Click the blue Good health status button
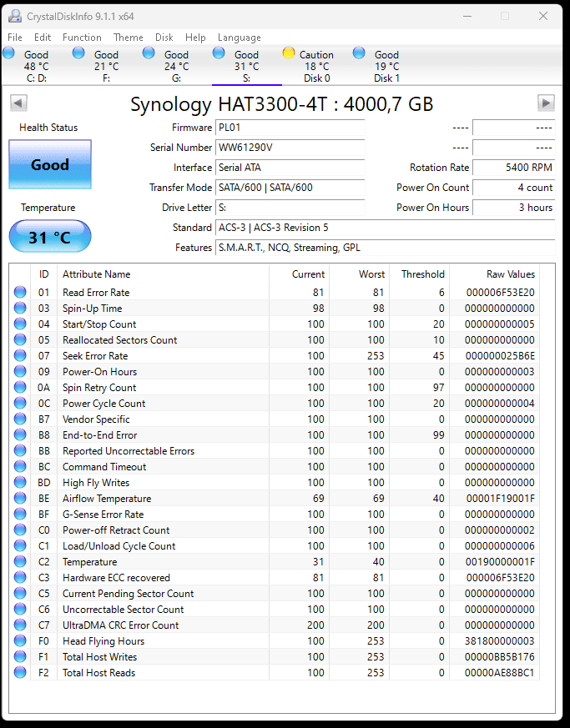This screenshot has height=728, width=570. (50, 164)
